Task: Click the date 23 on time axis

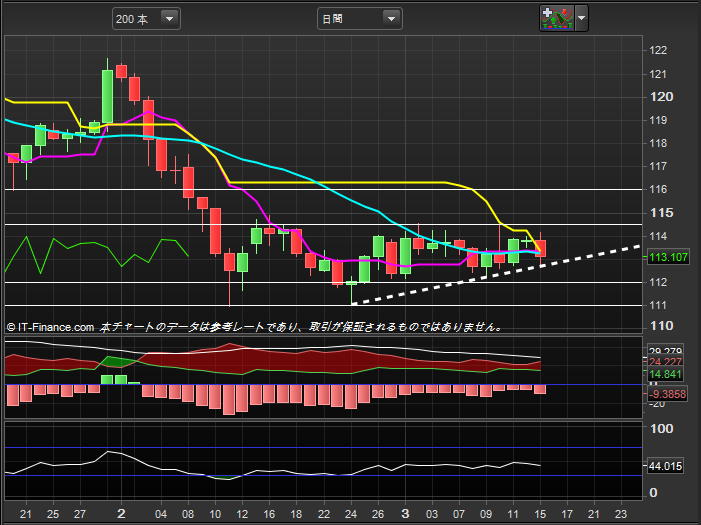Action: click(x=621, y=514)
